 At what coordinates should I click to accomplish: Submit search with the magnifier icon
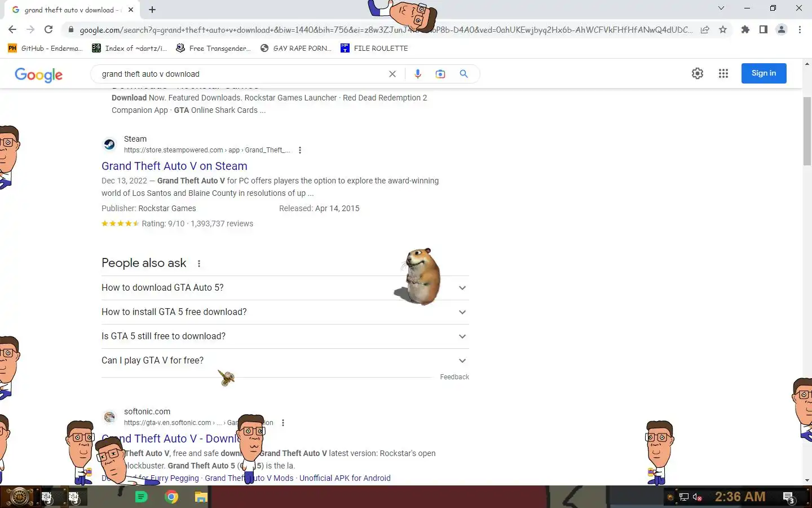tap(464, 74)
